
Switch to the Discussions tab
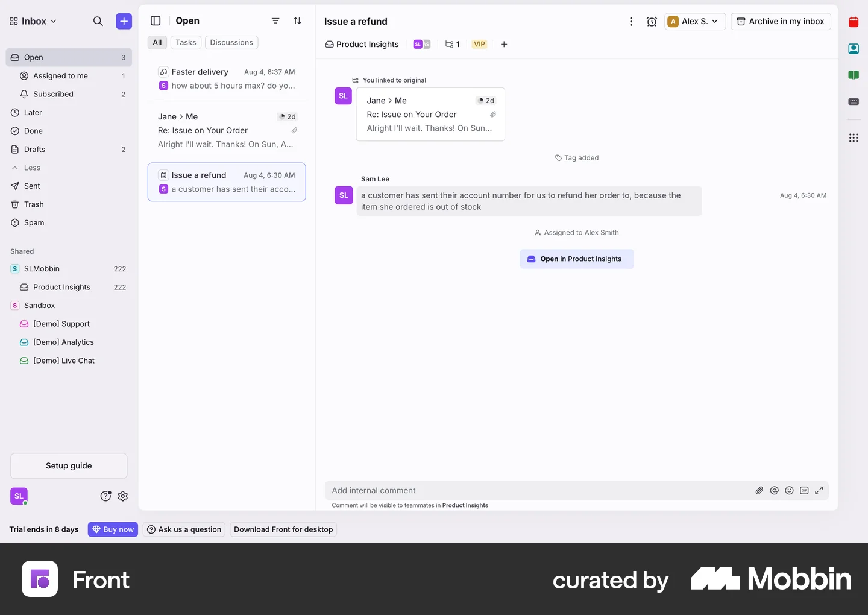coord(231,43)
